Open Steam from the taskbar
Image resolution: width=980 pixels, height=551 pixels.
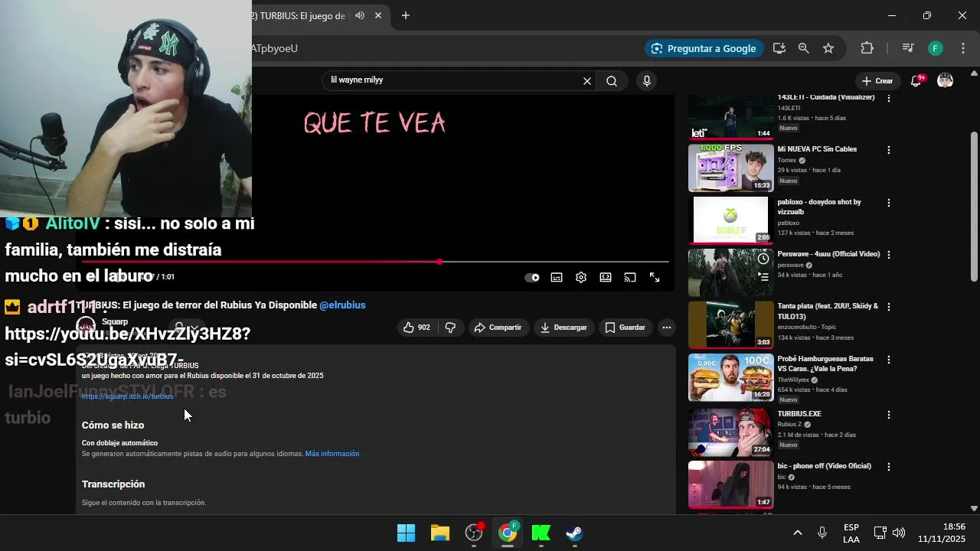(x=575, y=533)
